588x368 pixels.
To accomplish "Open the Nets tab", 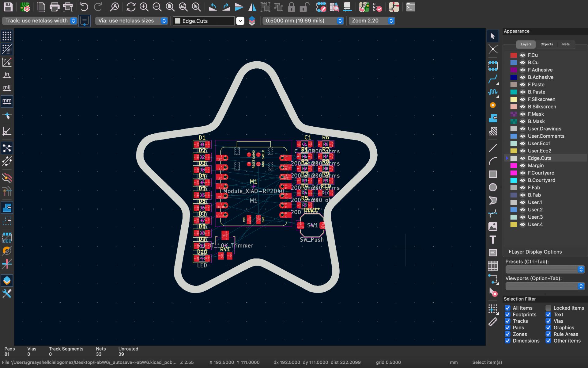I will pyautogui.click(x=566, y=44).
